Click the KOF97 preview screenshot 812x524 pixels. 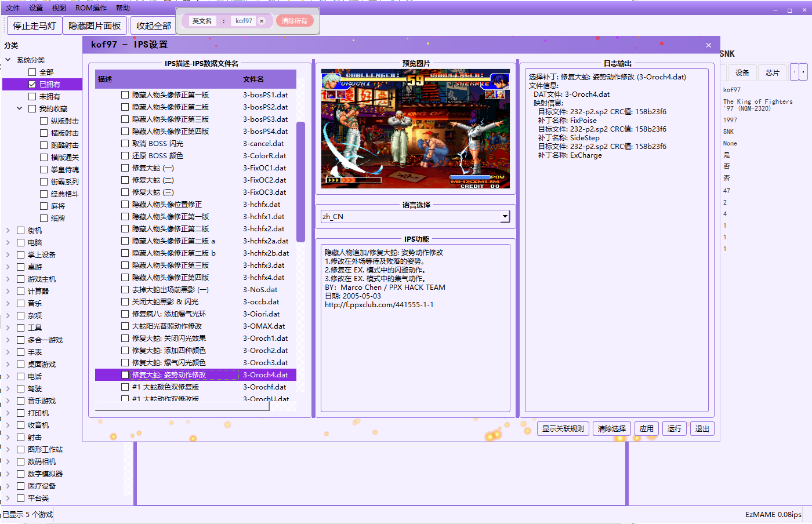coord(415,129)
